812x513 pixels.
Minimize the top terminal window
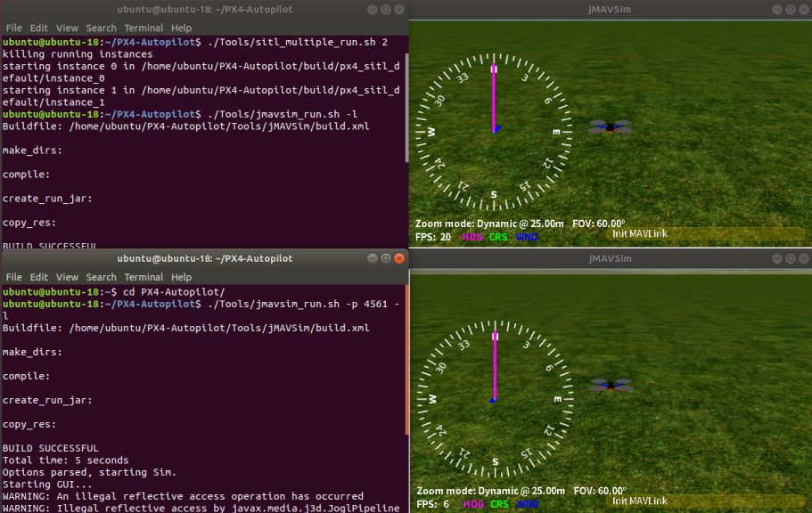[373, 9]
